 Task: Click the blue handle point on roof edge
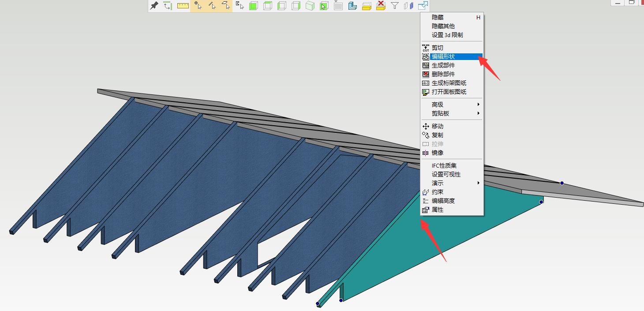coord(562,183)
